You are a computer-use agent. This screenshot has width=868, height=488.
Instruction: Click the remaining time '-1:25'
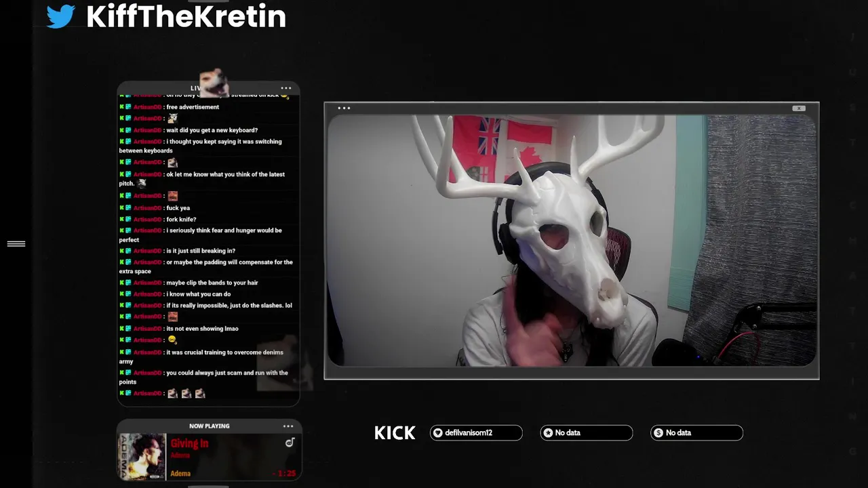(x=284, y=474)
